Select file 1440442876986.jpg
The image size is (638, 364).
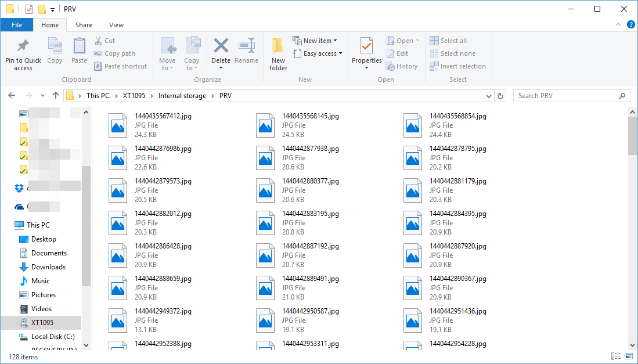click(163, 149)
